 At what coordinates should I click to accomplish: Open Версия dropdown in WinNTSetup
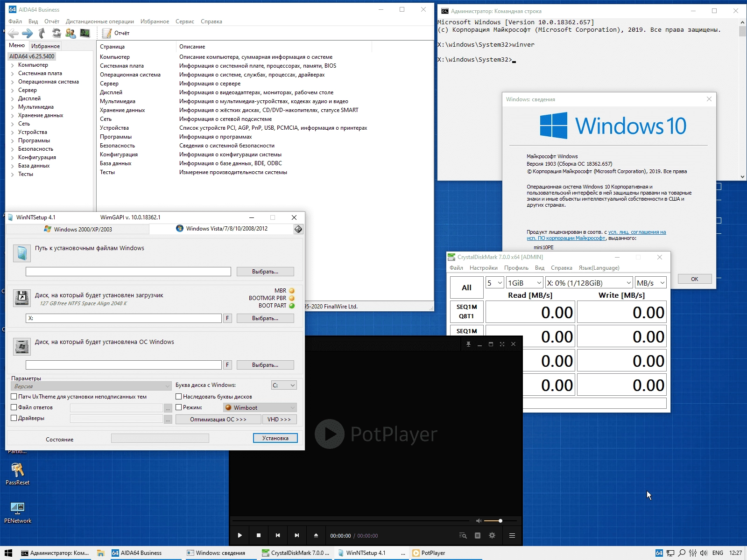click(x=91, y=386)
